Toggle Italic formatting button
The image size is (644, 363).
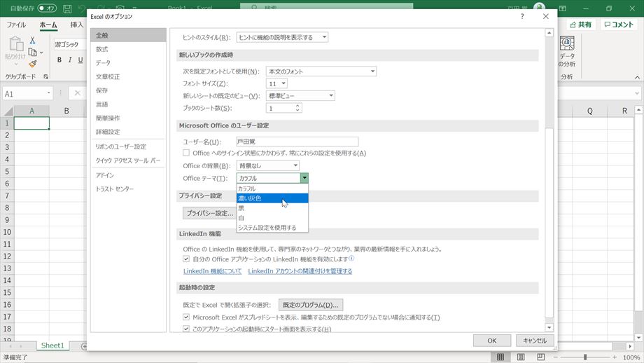point(70,60)
